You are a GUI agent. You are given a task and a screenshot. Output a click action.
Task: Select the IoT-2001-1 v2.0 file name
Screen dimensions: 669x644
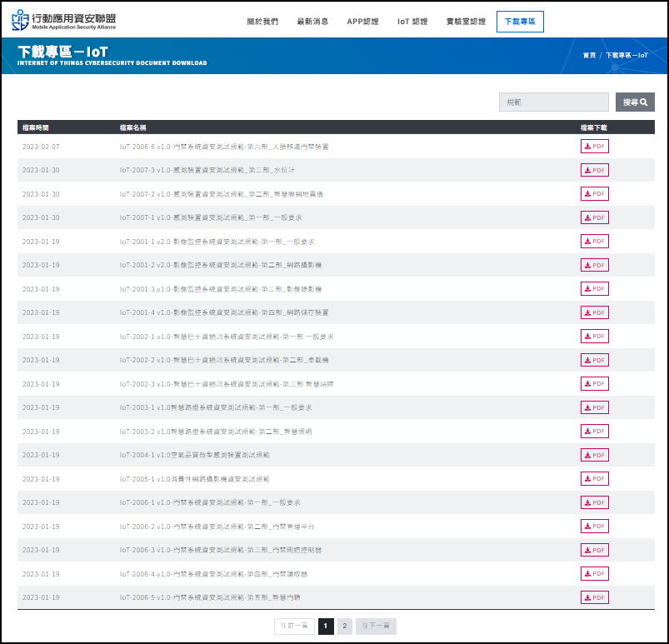click(x=217, y=242)
